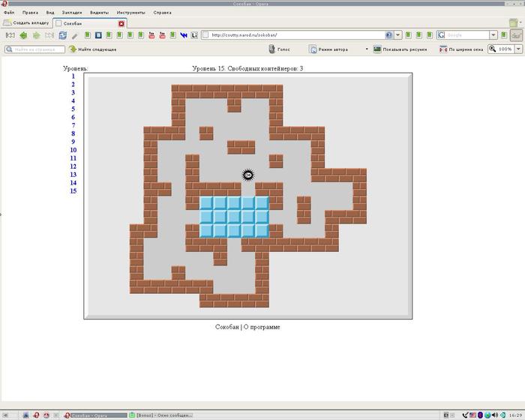Viewport: 525px width, 420px height.
Task: Click the button at the toolbar's right end
Action: (516, 35)
